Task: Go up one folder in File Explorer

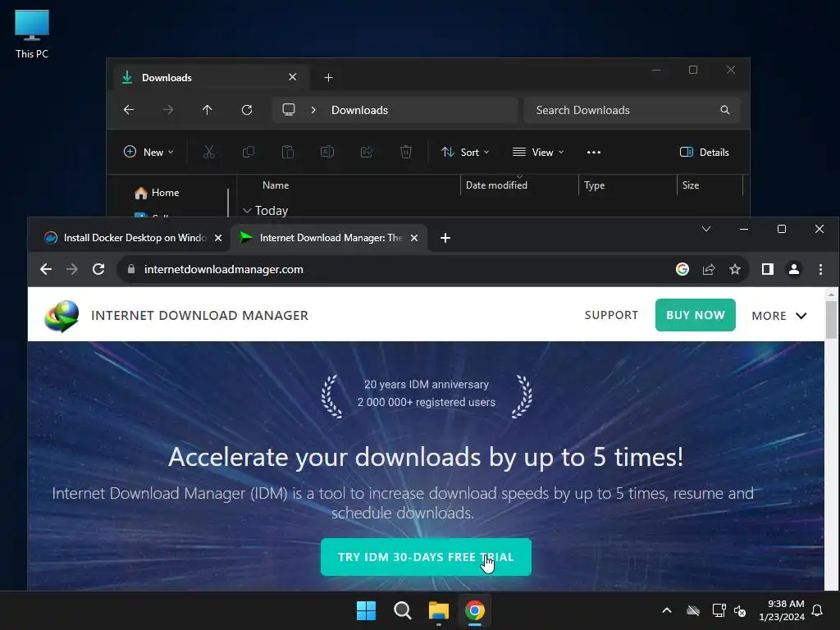Action: tap(208, 110)
